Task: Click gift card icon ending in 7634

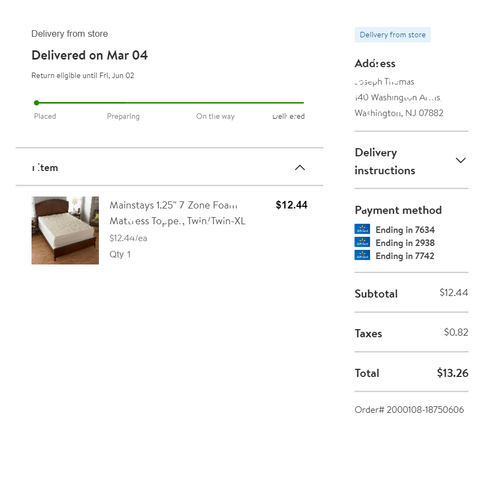Action: click(x=362, y=229)
